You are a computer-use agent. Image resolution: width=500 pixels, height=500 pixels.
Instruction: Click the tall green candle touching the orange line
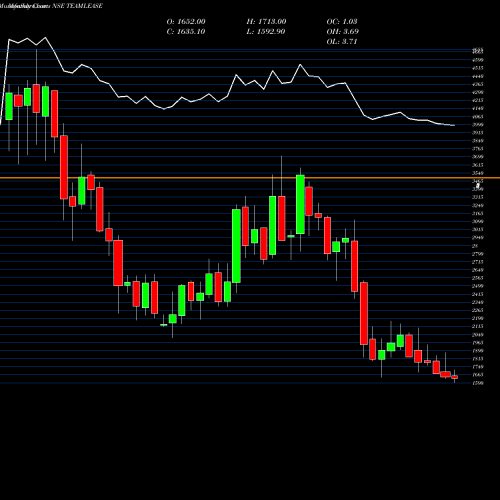coord(300,204)
